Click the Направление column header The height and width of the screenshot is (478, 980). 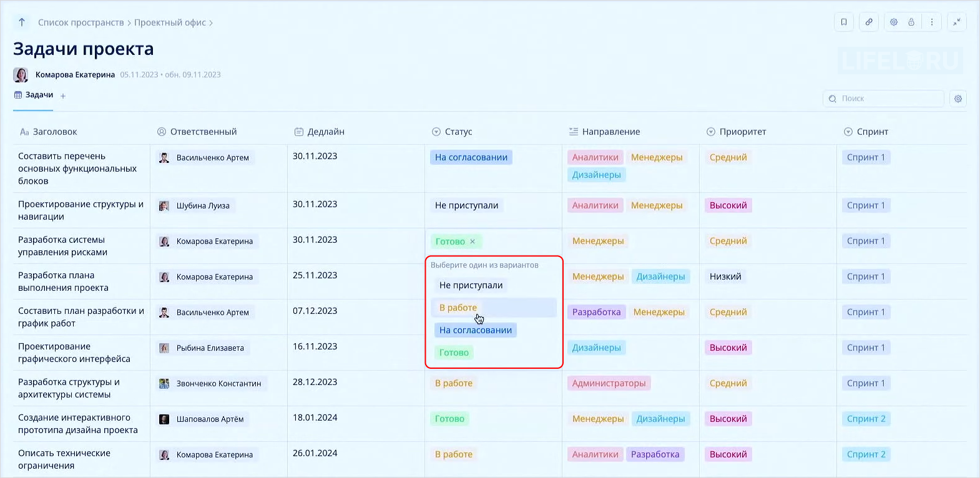(x=604, y=132)
